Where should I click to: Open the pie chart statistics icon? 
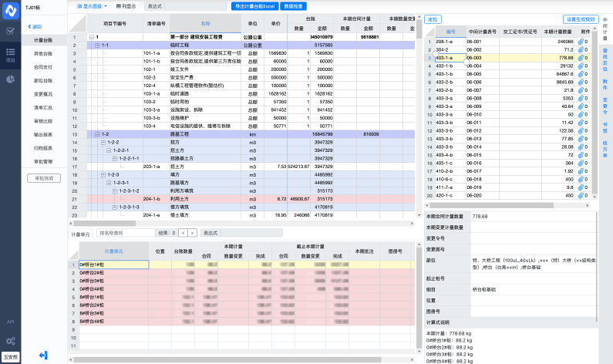[10, 79]
